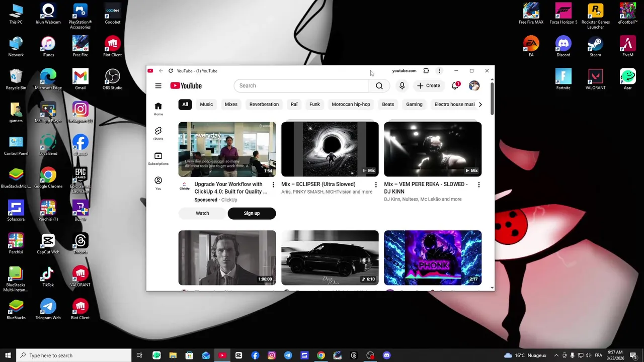644x362 pixels.
Task: Select the Mixes filter chip
Action: (x=231, y=105)
